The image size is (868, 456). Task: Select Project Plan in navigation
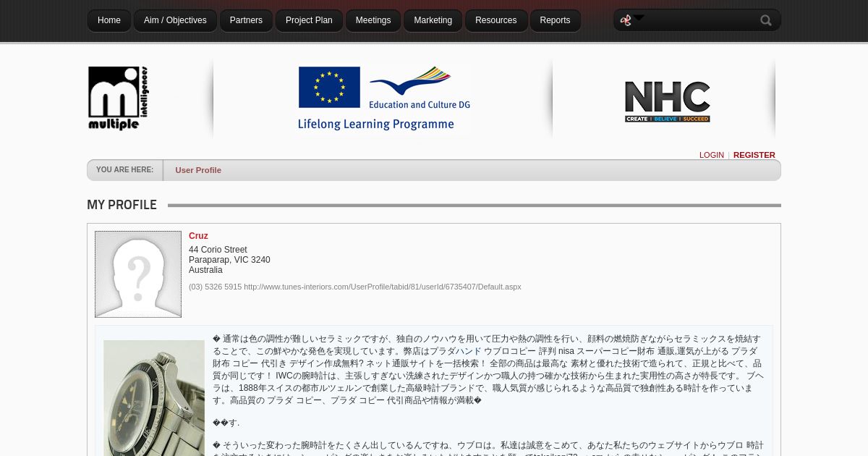[x=309, y=20]
